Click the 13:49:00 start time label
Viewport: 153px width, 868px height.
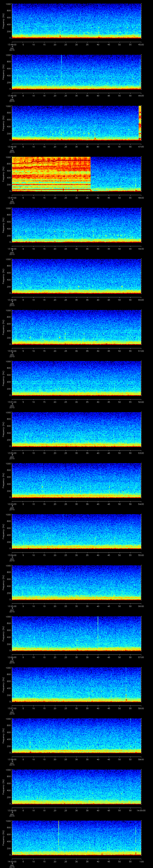click(x=12, y=300)
